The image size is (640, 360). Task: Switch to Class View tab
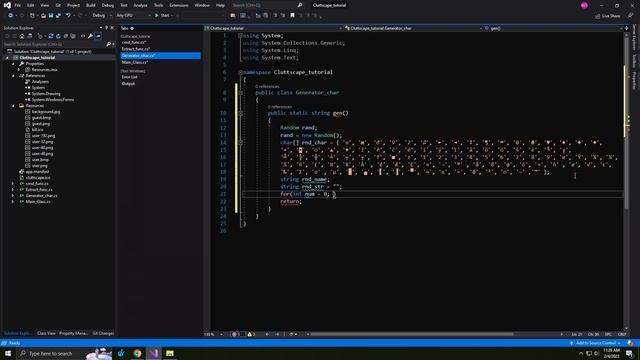pos(46,333)
